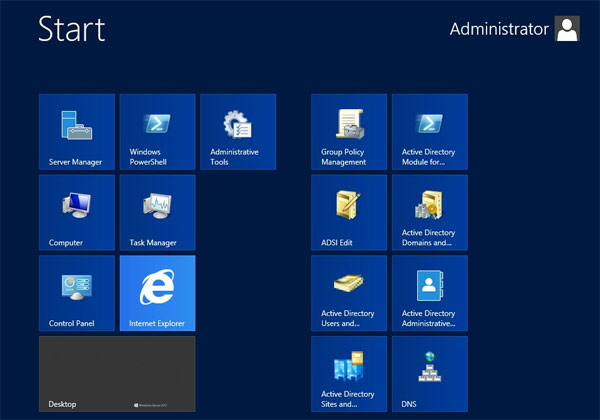Open Active Directory Administrative Center tile

(x=430, y=293)
